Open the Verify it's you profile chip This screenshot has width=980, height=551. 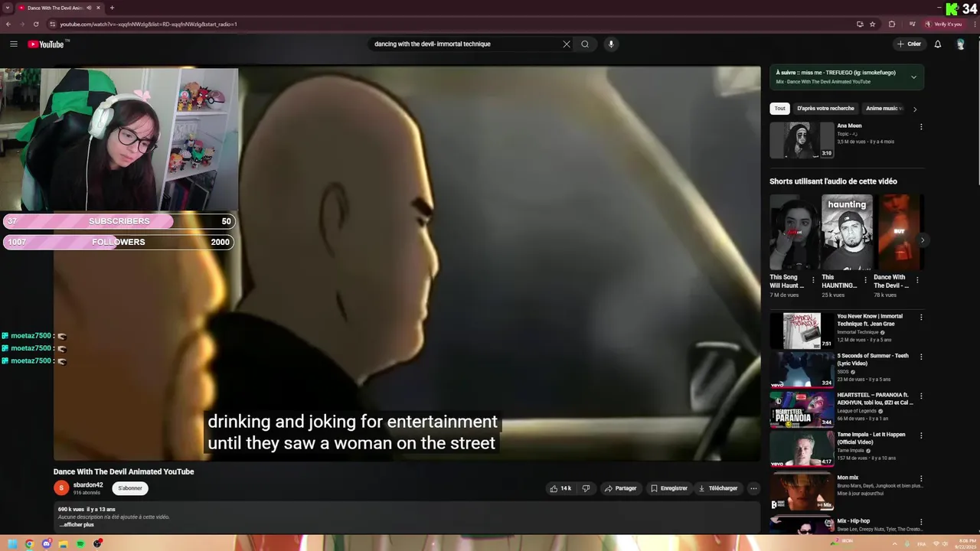point(943,24)
